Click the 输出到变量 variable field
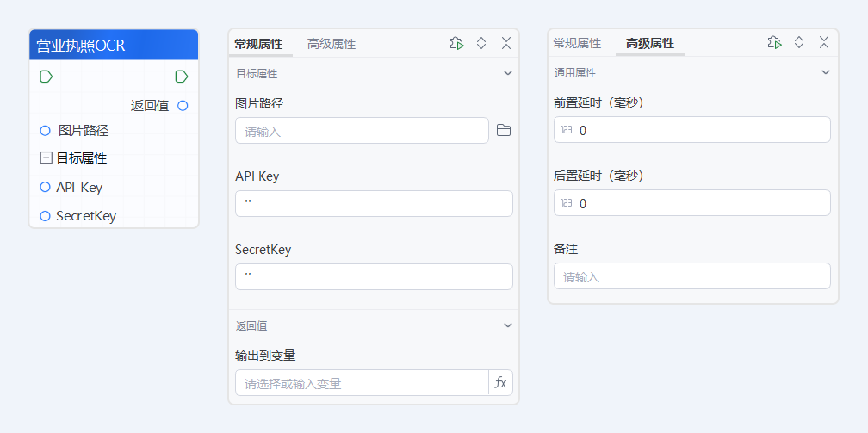Screen dimensions: 868x433 (362, 383)
